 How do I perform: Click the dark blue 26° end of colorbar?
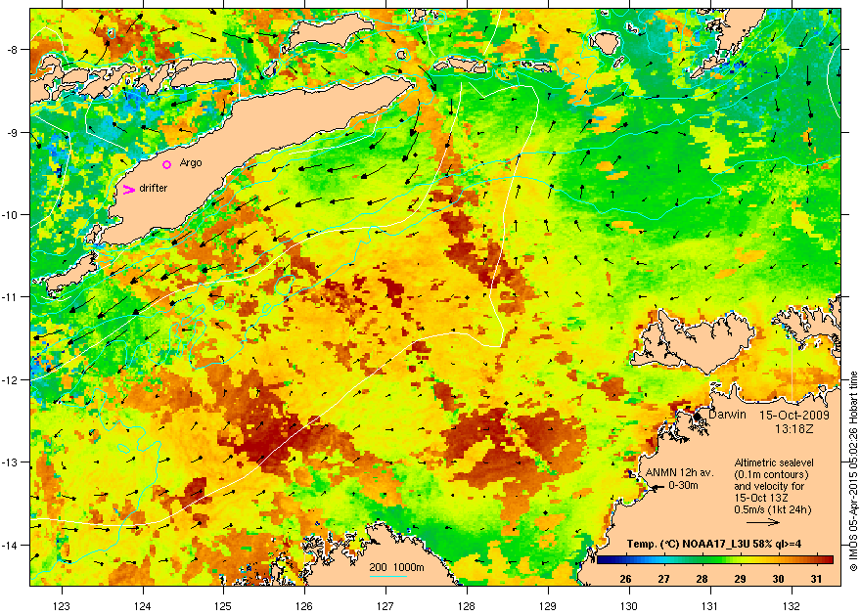click(x=604, y=560)
